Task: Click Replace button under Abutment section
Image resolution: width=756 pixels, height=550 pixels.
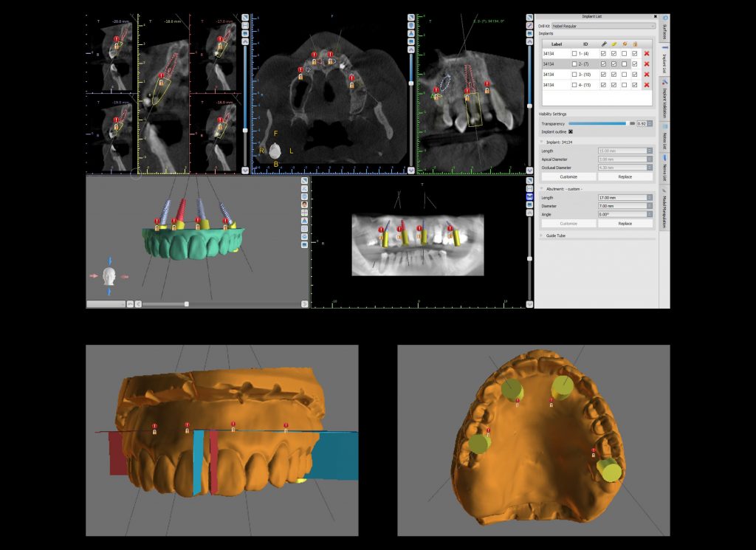Action: coord(625,223)
